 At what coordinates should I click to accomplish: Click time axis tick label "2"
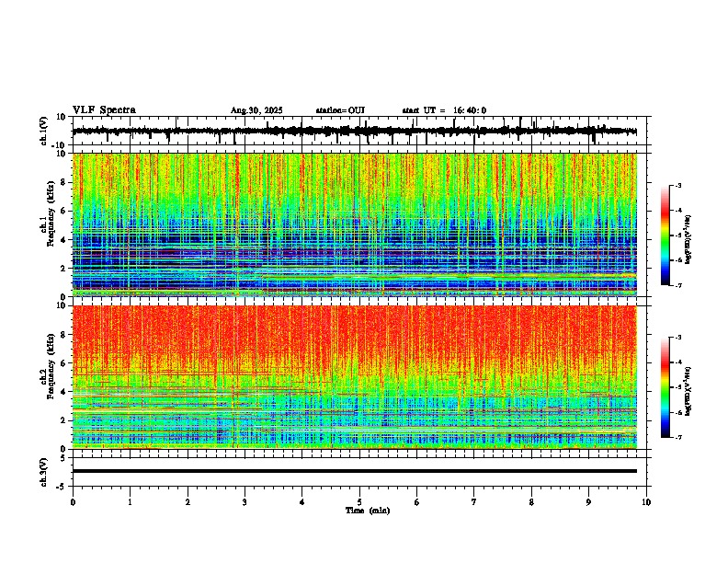click(x=188, y=502)
